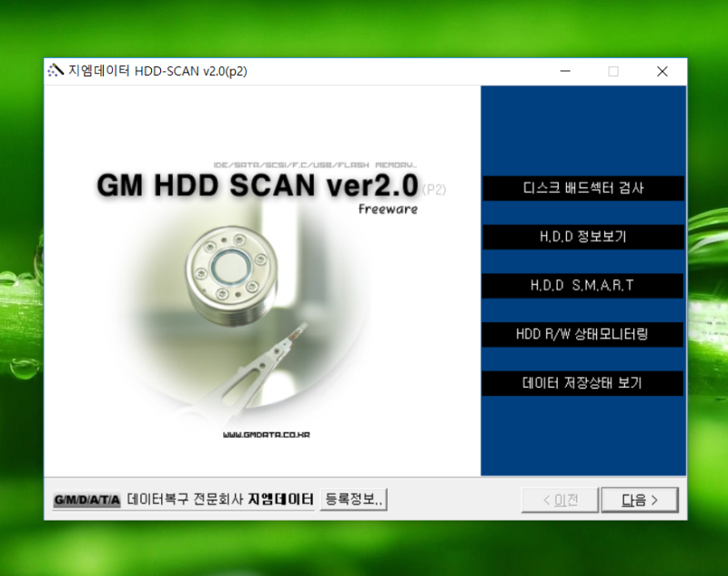Open HDD R/W 상태모니터링

(582, 334)
